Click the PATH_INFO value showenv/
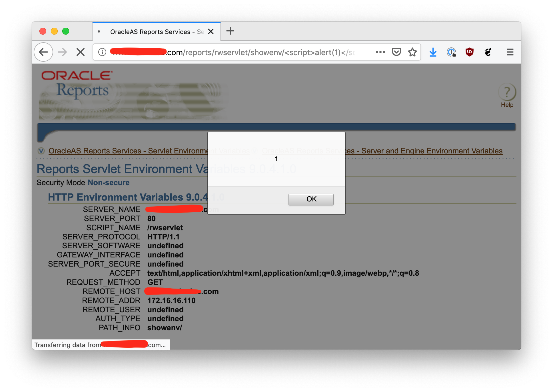 pyautogui.click(x=165, y=328)
